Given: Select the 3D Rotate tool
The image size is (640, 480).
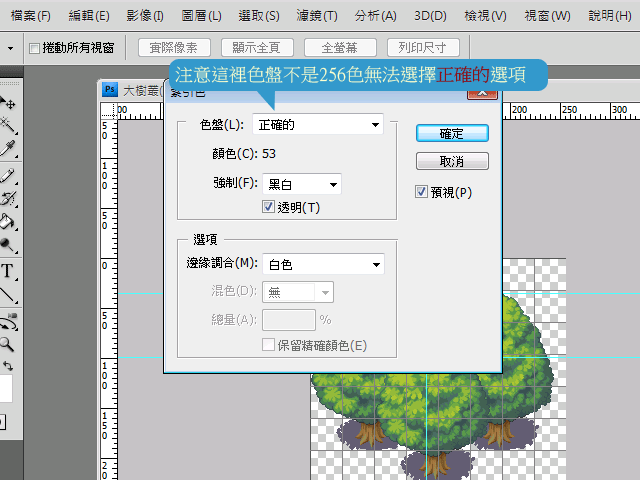Looking at the screenshot, I should click(x=8, y=322).
